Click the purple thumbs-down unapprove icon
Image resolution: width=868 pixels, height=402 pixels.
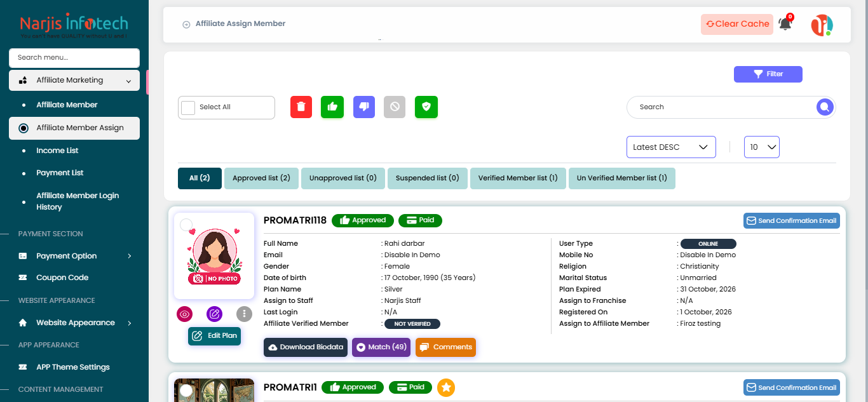tap(364, 107)
